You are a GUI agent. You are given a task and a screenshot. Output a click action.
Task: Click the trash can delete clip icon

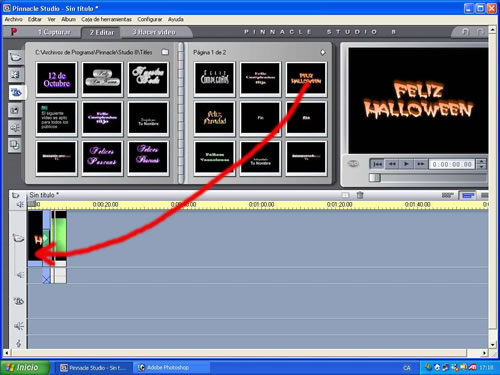click(x=360, y=195)
